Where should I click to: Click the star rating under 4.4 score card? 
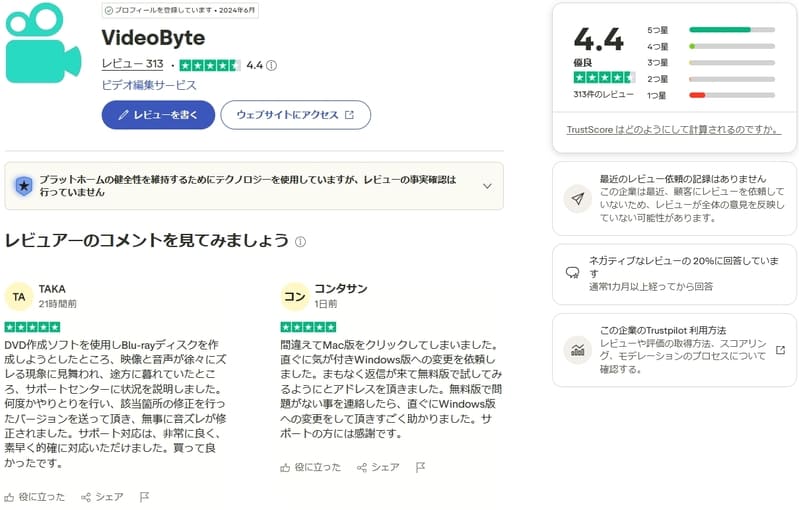coord(604,77)
